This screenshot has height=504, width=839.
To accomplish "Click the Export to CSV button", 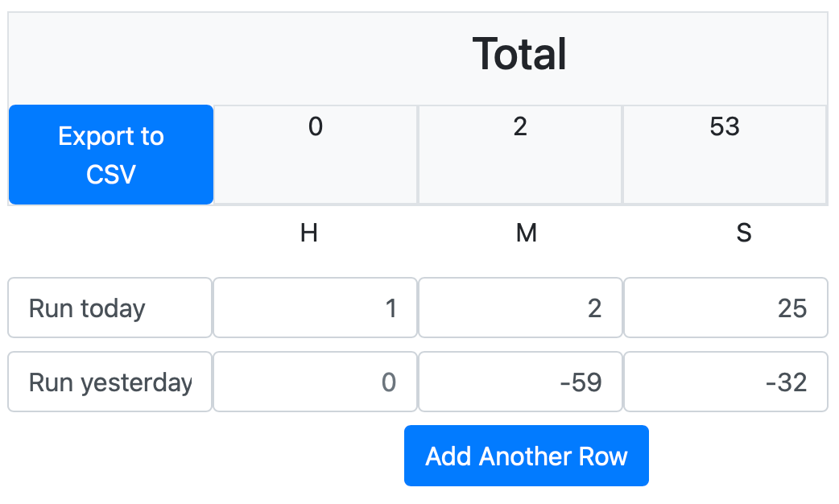I will click(111, 155).
